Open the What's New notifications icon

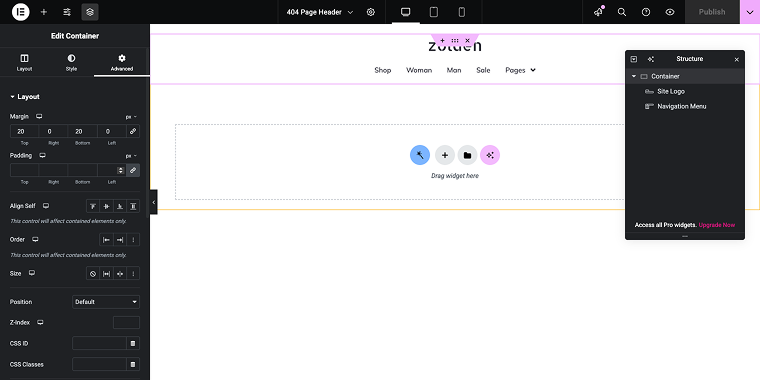click(x=599, y=12)
